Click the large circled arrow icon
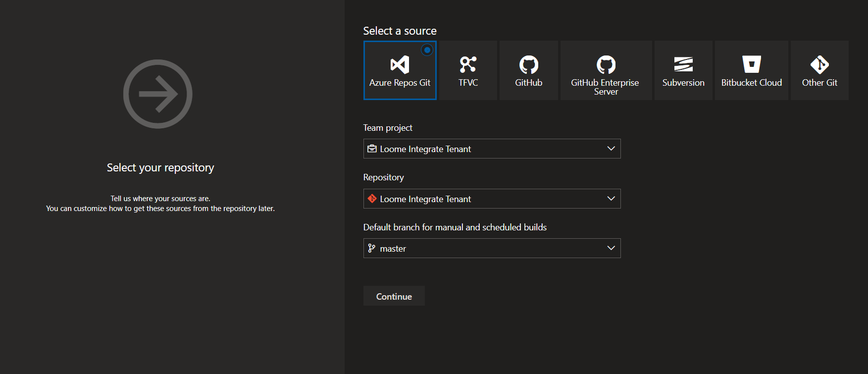The height and width of the screenshot is (374, 868). (x=158, y=94)
